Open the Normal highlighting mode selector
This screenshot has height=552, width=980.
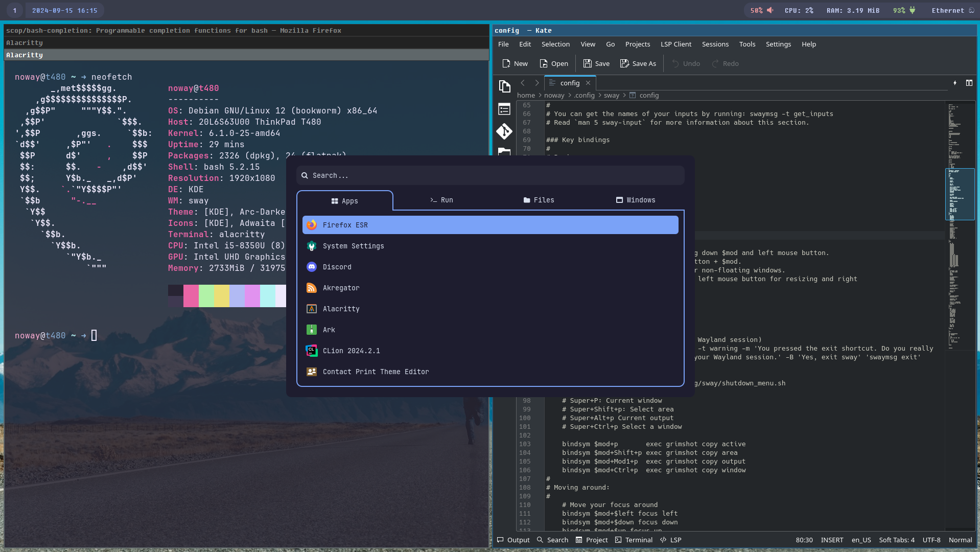click(960, 540)
